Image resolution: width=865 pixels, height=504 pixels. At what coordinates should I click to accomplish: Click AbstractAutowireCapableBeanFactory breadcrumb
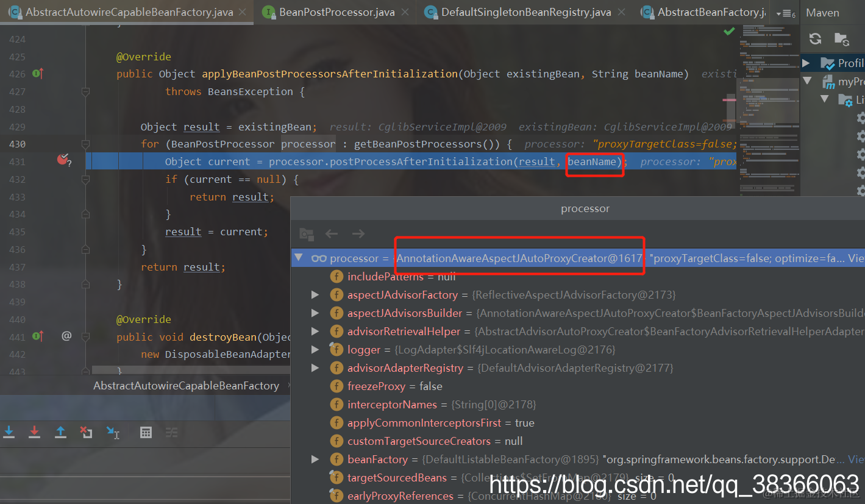click(186, 386)
